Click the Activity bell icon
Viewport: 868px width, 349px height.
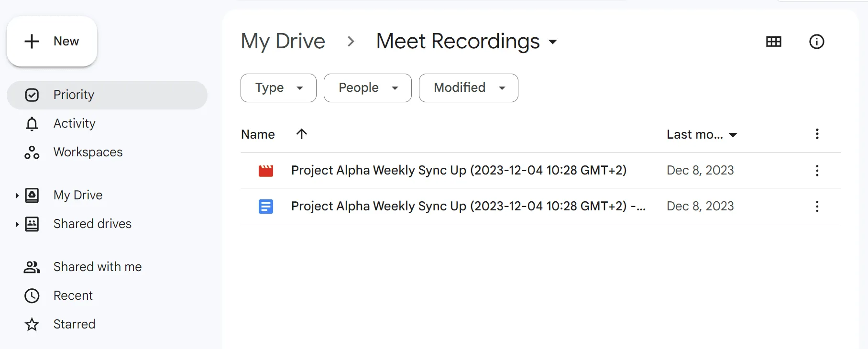tap(32, 124)
